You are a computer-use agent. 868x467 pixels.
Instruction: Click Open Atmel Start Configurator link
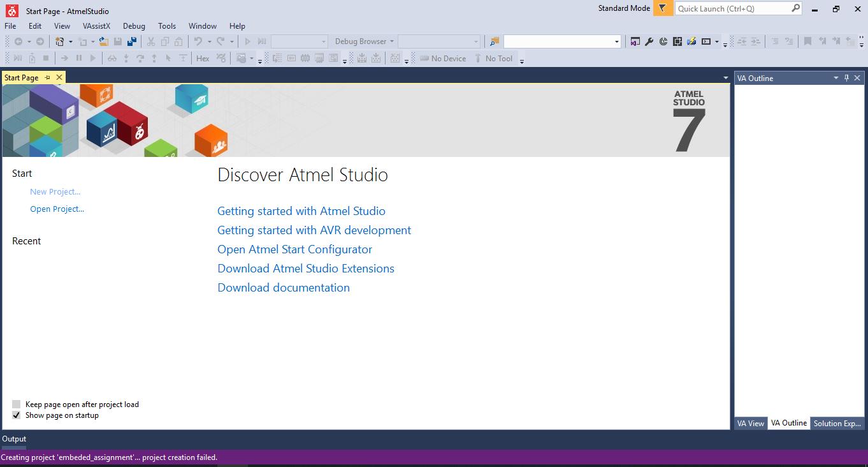[x=295, y=249]
